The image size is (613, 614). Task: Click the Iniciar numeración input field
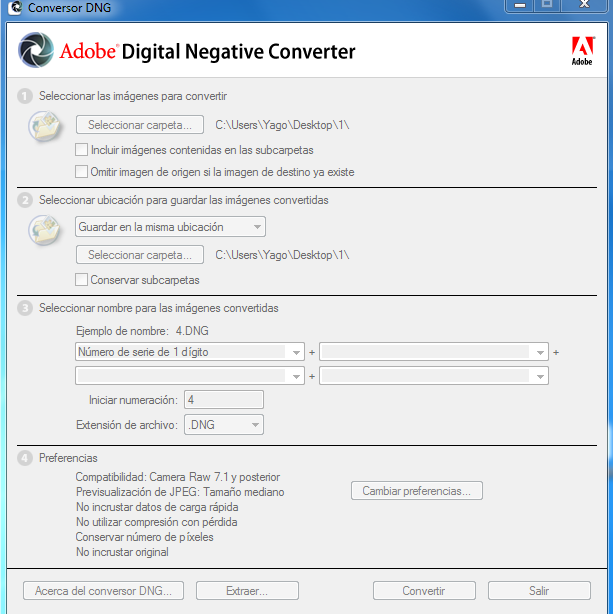(x=224, y=400)
